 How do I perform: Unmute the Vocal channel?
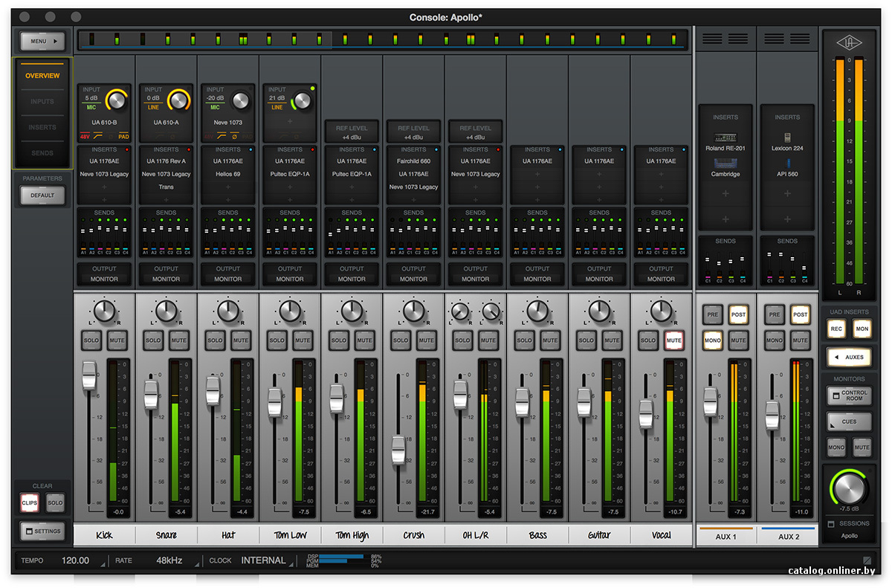(x=673, y=340)
